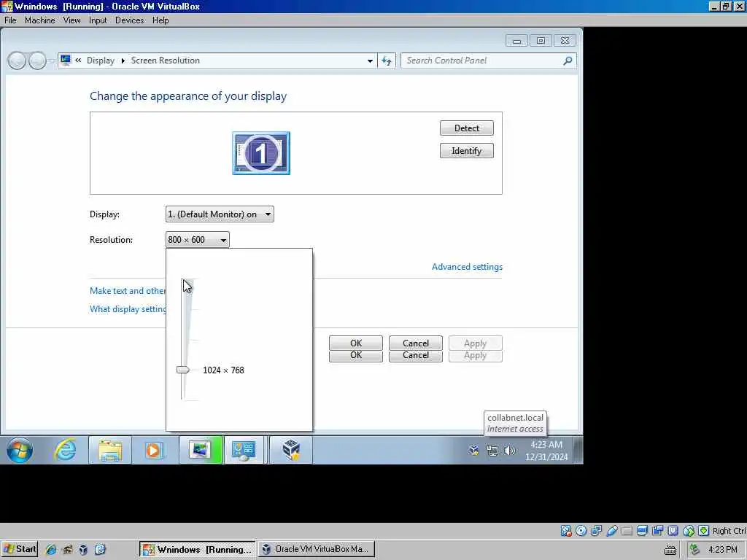Viewport: 747px width, 560px height.
Task: Click the display settings taskbar icon with green highlight
Action: pos(201,450)
